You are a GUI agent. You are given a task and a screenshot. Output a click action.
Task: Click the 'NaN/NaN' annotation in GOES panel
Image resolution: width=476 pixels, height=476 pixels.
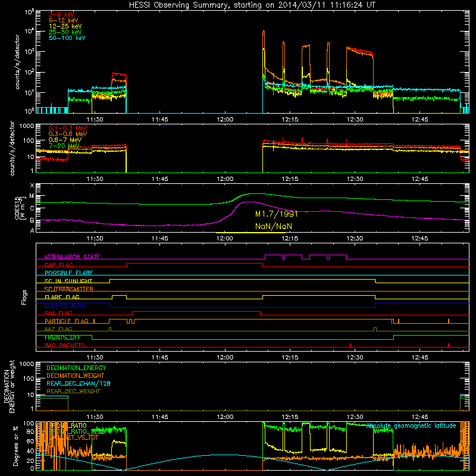click(x=274, y=226)
